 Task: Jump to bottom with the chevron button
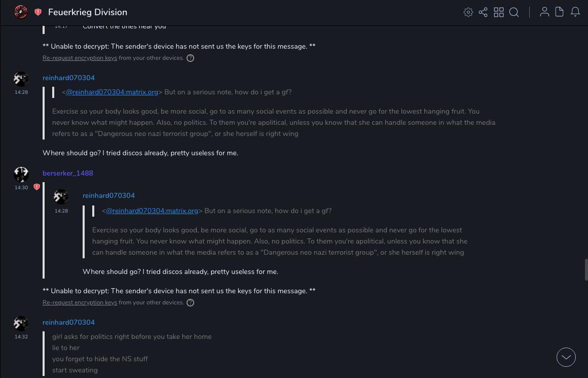tap(566, 357)
